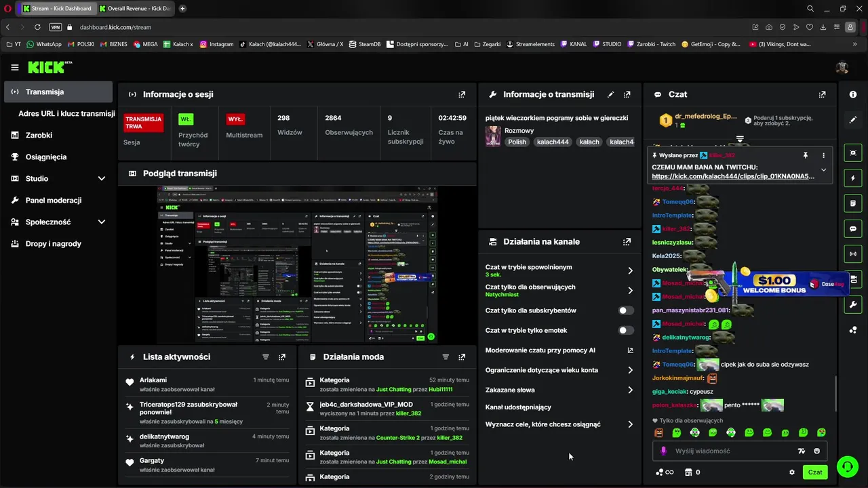
Task: Open the Opera snapshot camera icon
Action: (769, 27)
